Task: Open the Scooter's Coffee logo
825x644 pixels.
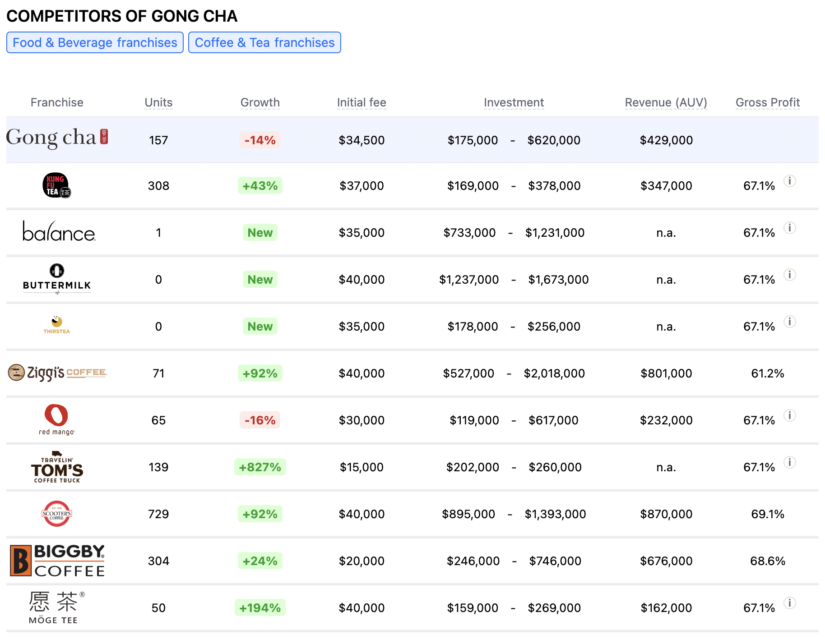Action: (x=56, y=514)
